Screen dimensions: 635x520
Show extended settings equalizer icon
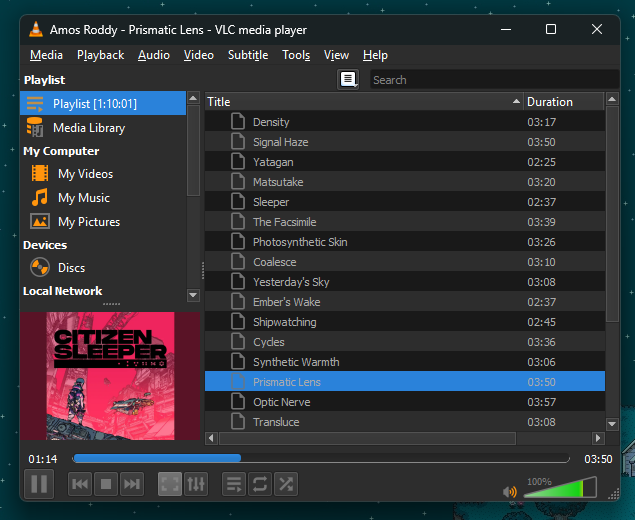point(196,484)
